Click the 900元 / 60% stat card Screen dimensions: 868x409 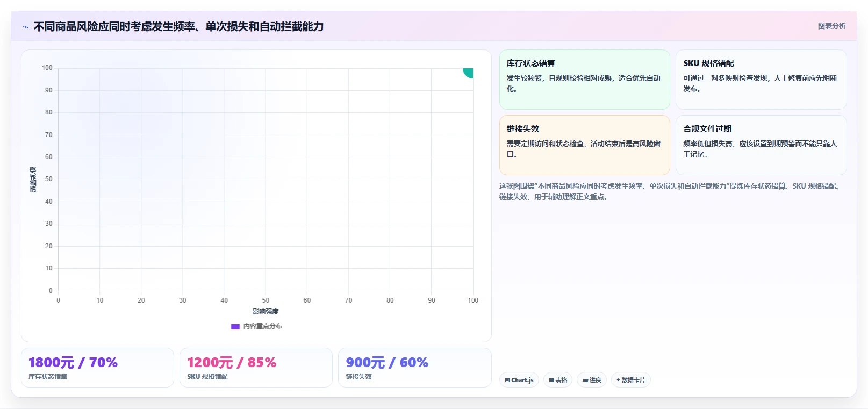point(414,368)
